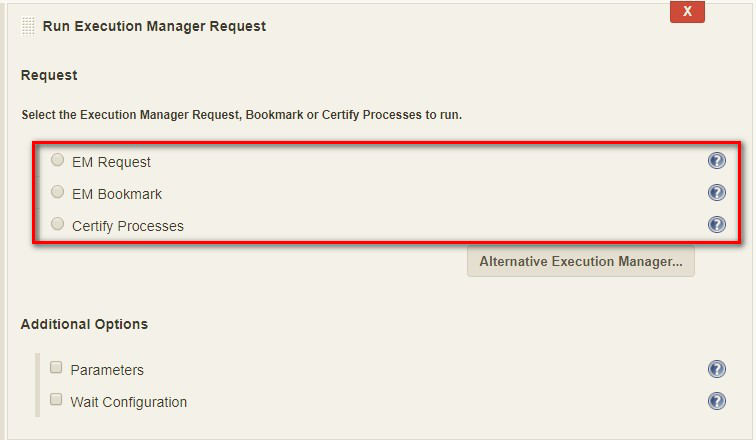Click the Parameters label text
756x440 pixels.
point(107,370)
